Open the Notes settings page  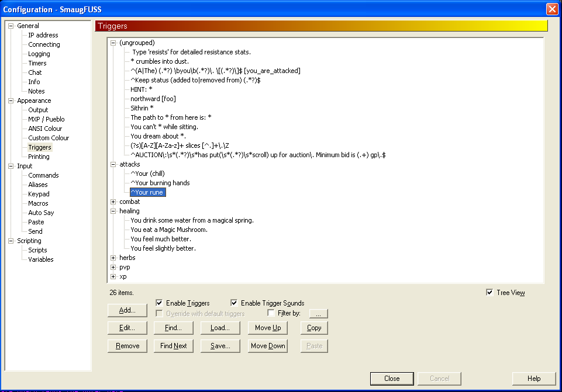pyautogui.click(x=36, y=91)
